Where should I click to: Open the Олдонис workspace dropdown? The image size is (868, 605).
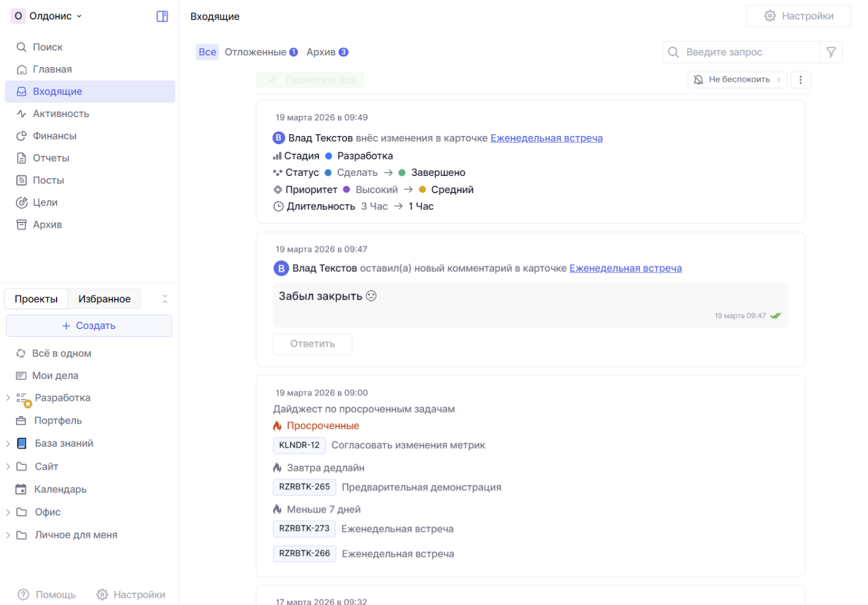tap(48, 16)
